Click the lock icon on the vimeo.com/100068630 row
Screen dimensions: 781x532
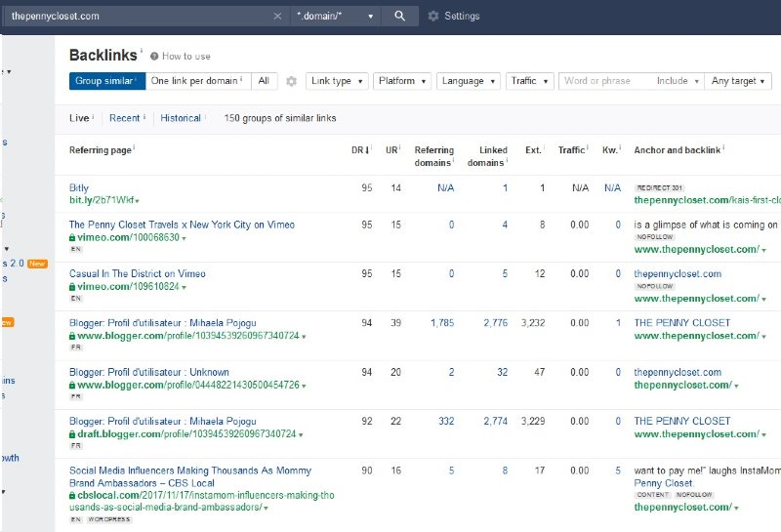click(x=72, y=237)
